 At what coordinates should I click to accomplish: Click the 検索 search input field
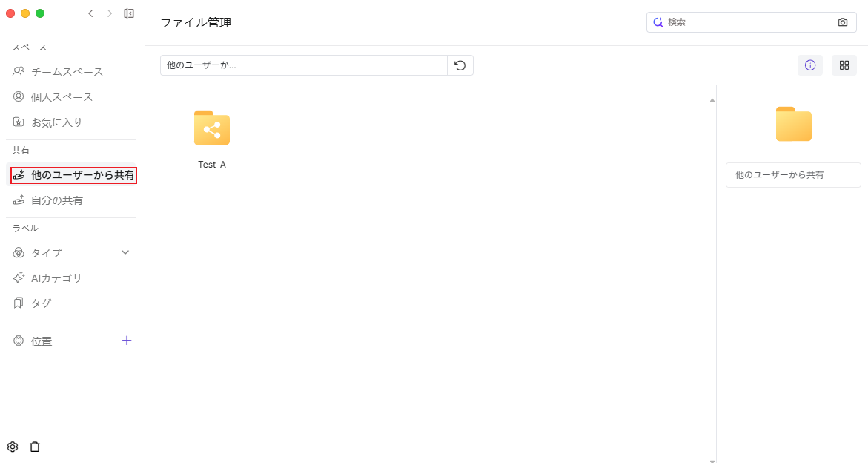click(x=749, y=22)
